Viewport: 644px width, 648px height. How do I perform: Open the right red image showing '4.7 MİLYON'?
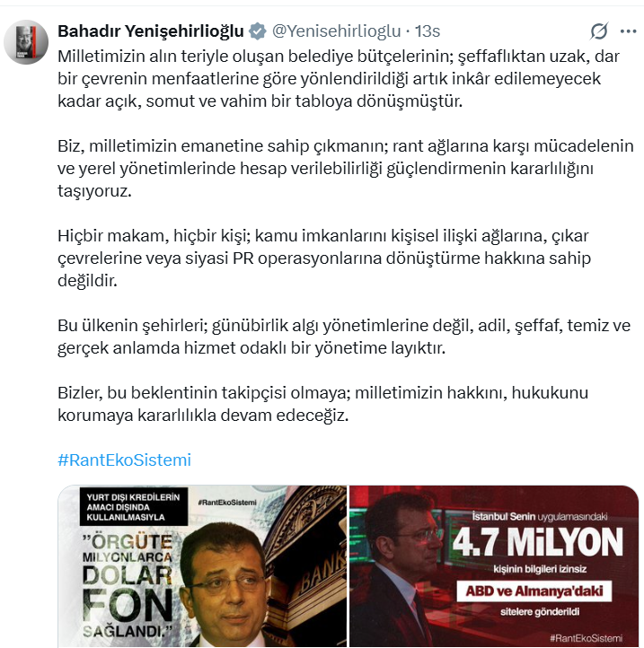pos(494,566)
